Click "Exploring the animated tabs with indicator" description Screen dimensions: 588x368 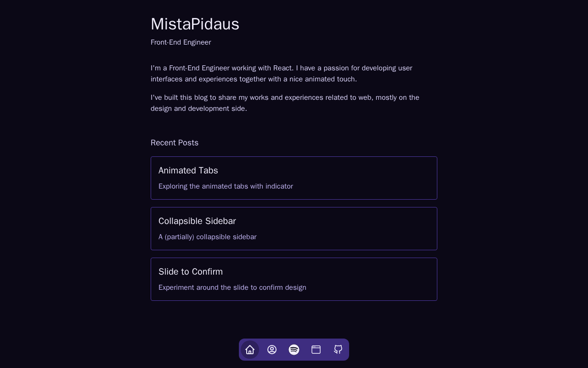coord(226,186)
